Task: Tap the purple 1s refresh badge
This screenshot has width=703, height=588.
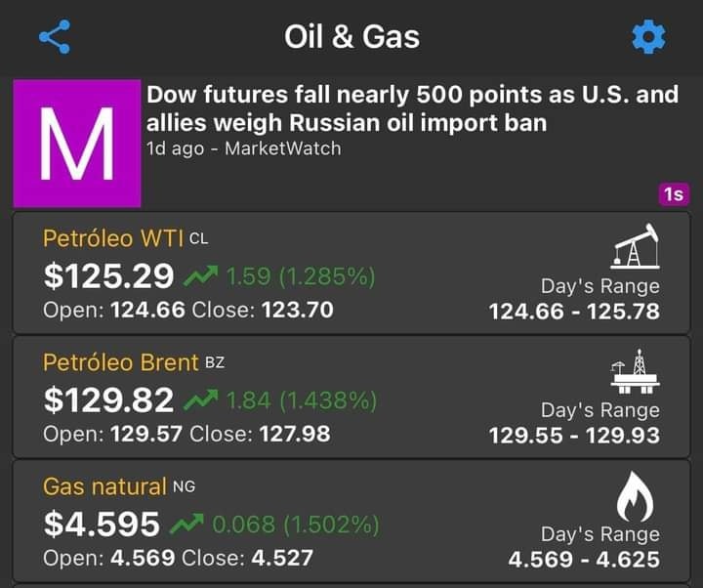Action: tap(674, 194)
